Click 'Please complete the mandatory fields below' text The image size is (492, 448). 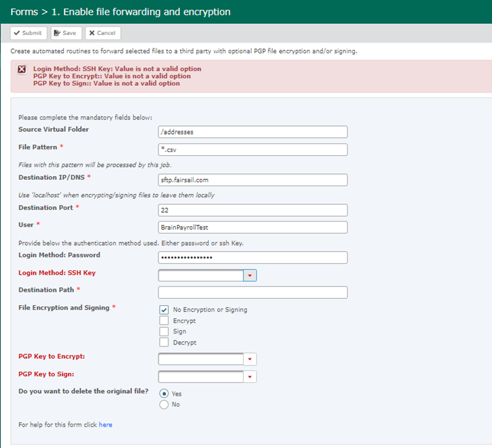pos(85,118)
